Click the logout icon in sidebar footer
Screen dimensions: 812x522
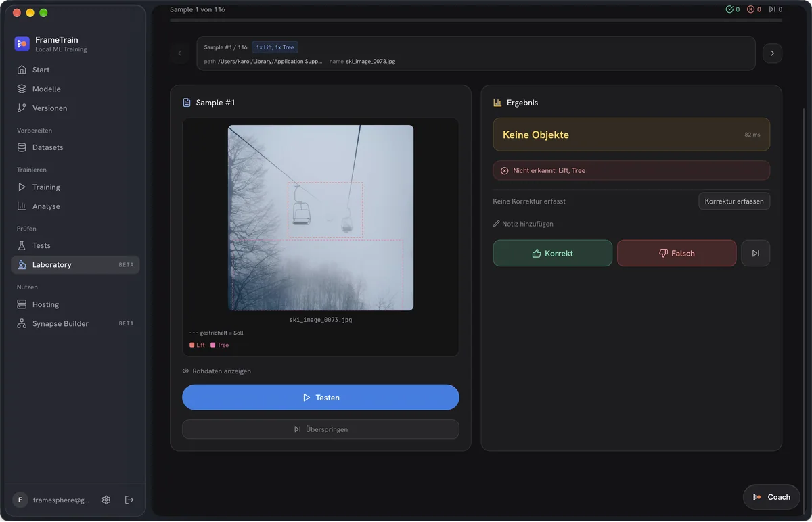(129, 500)
